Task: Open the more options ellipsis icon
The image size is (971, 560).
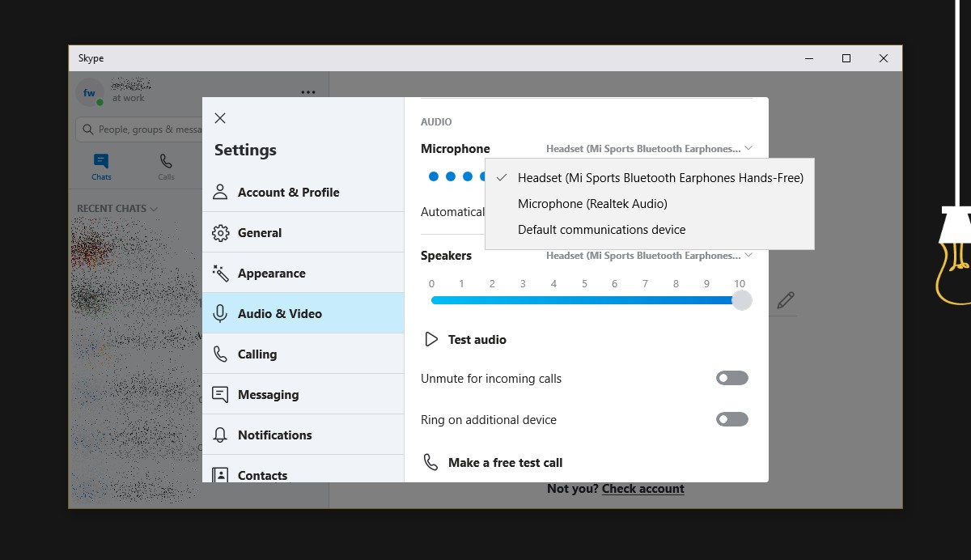Action: click(308, 92)
